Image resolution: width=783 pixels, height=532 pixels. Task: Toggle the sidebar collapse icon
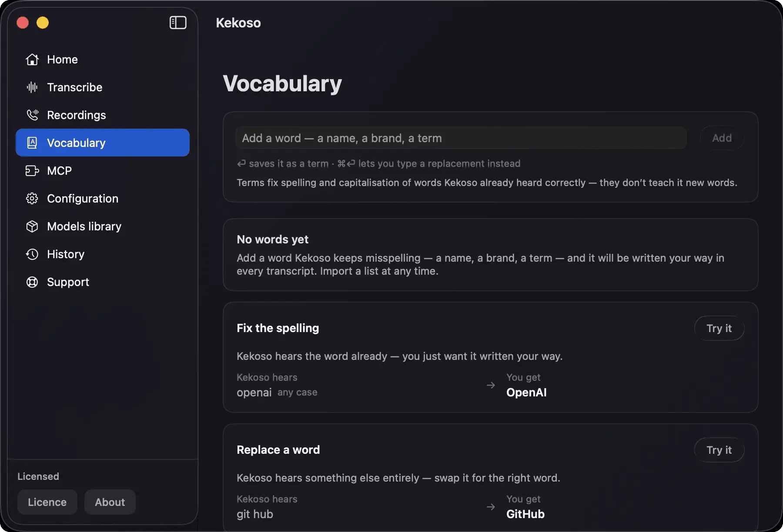point(178,23)
